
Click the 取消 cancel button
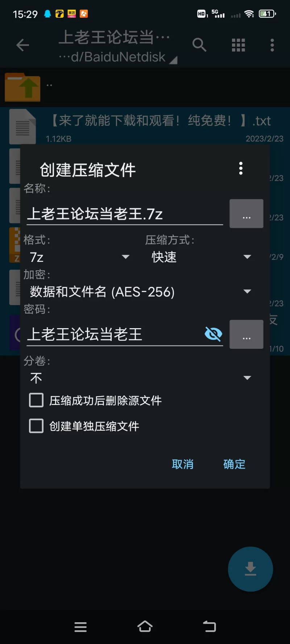coord(183,464)
